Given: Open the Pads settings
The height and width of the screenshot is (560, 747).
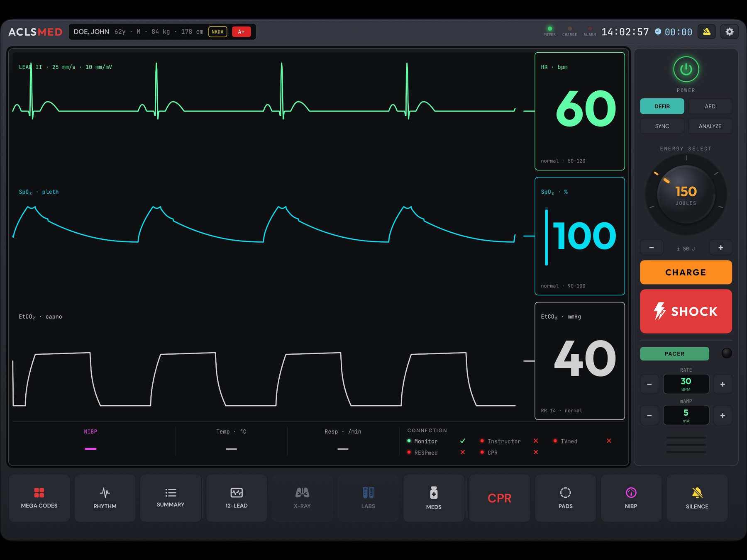Looking at the screenshot, I should [565, 498].
